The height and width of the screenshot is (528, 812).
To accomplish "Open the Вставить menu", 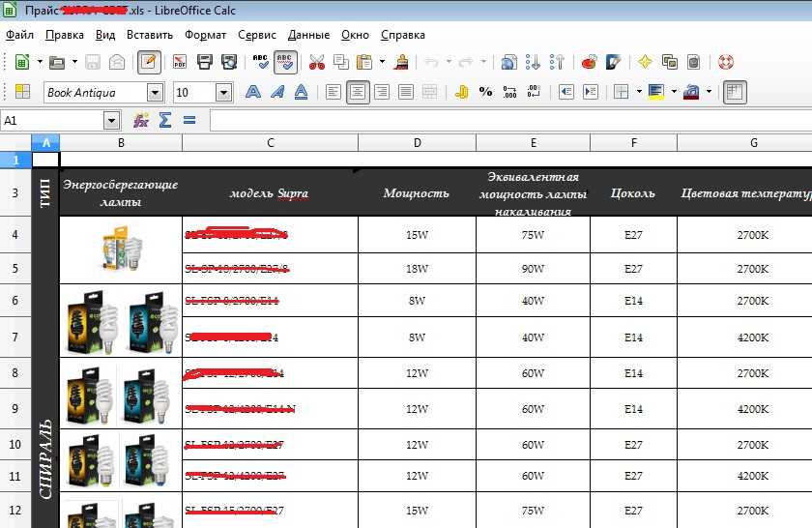I will [150, 35].
